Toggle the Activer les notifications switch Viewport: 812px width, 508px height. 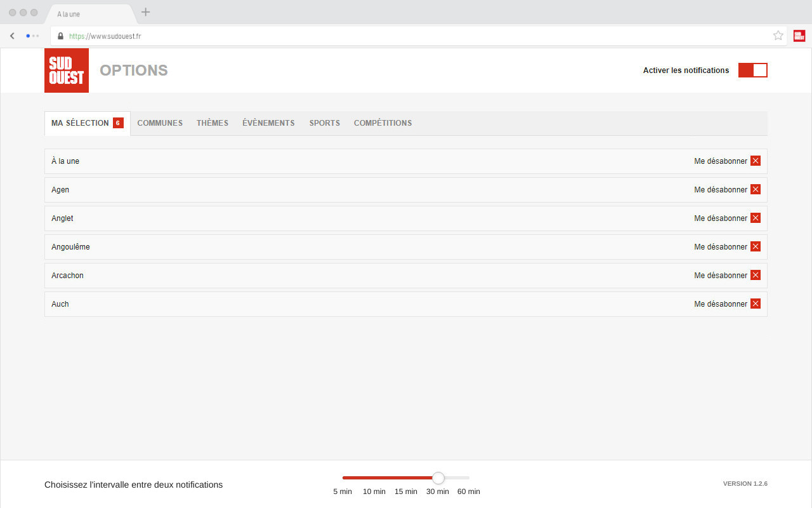click(753, 70)
